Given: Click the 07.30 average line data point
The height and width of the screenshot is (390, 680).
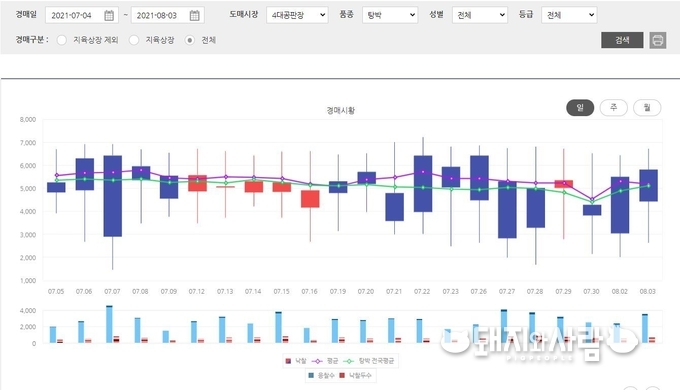Looking at the screenshot, I should (x=592, y=199).
